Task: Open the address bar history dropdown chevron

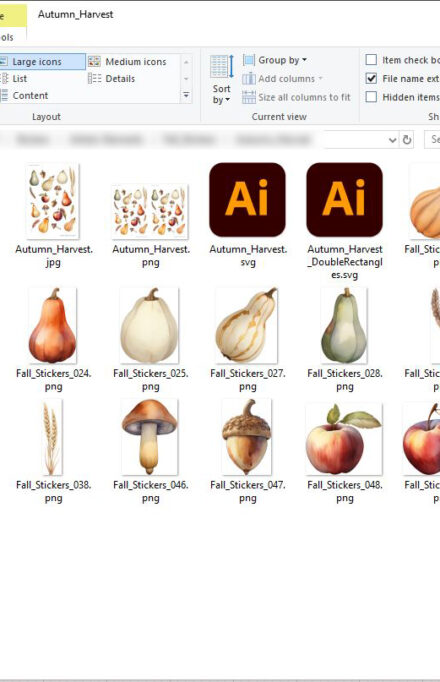Action: (x=393, y=140)
